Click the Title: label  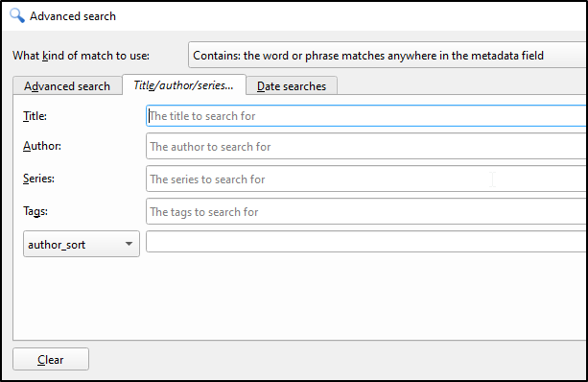(x=35, y=116)
